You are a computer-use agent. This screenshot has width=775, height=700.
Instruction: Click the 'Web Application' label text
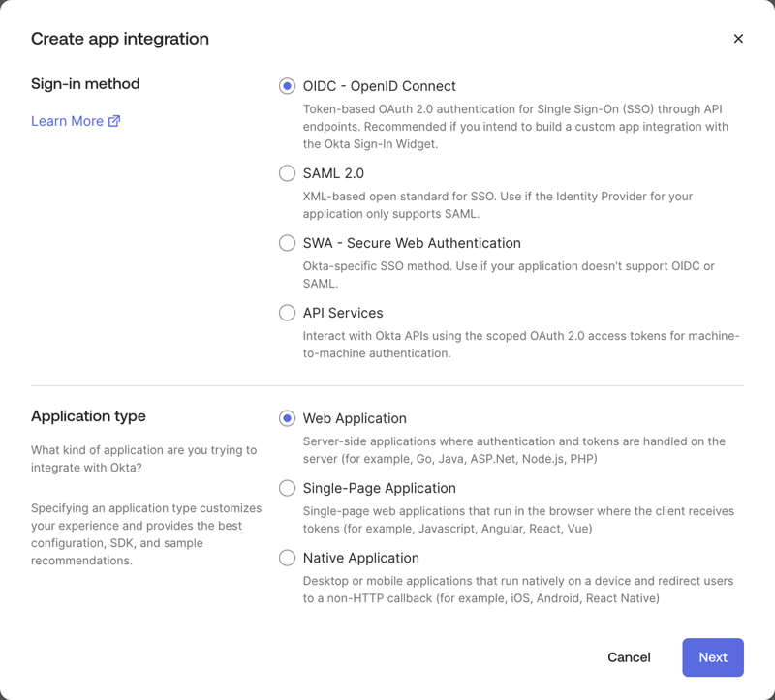355,418
